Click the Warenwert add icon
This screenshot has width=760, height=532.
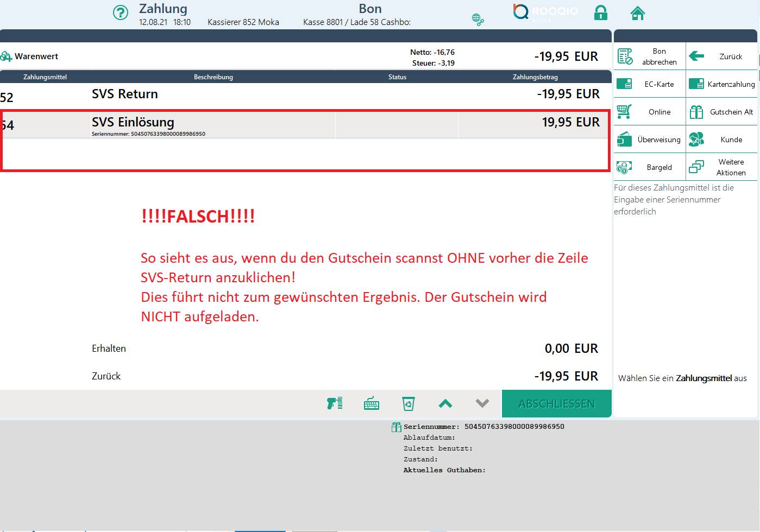point(6,56)
